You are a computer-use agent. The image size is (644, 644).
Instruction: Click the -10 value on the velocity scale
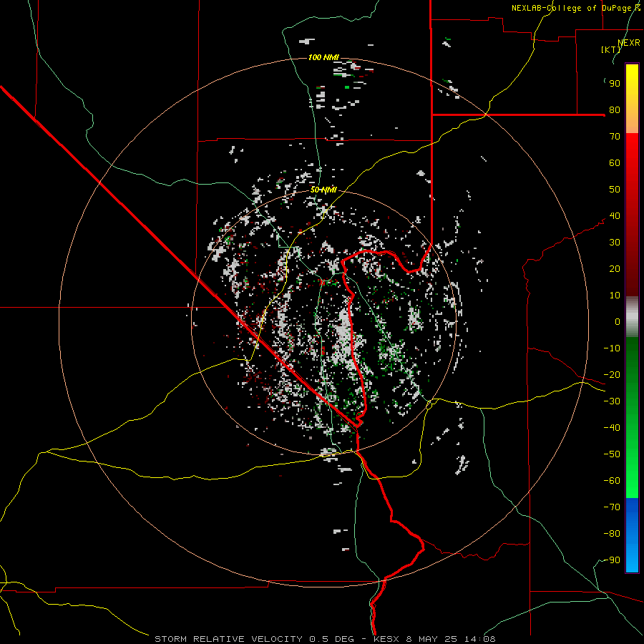[x=612, y=348]
